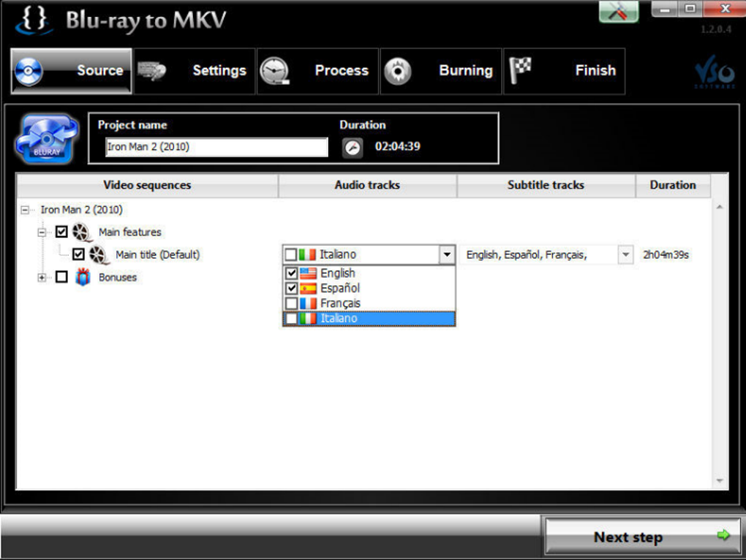Click the Next step button
Image resolution: width=746 pixels, height=560 pixels.
643,536
